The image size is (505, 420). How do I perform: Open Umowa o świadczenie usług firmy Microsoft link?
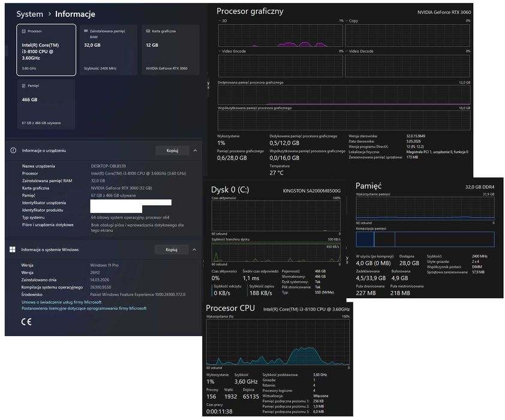pyautogui.click(x=62, y=302)
